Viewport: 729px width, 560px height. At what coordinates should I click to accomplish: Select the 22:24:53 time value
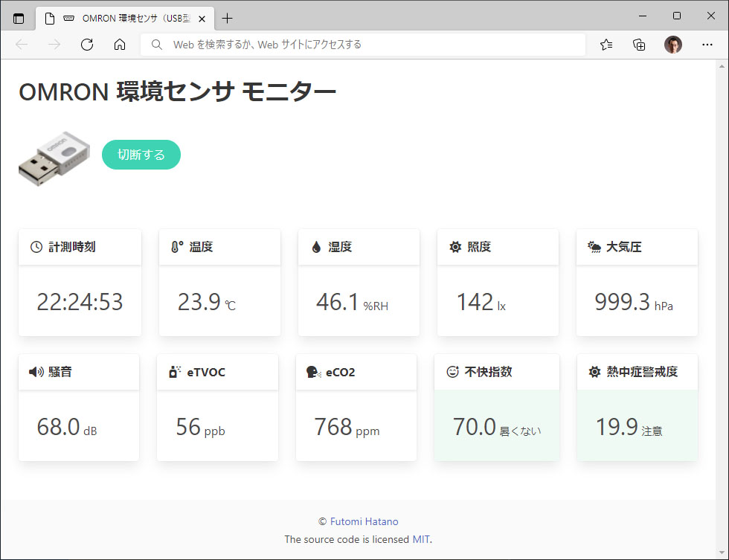80,302
